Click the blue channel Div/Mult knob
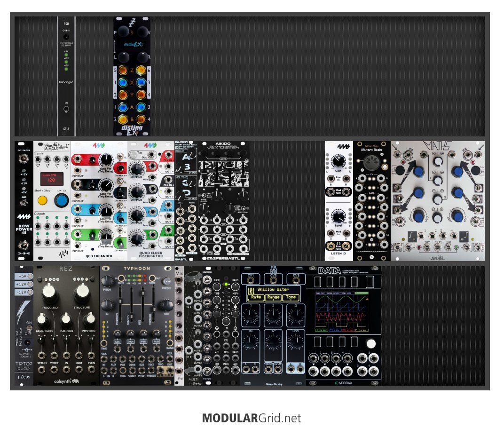The image size is (504, 428). (137, 214)
